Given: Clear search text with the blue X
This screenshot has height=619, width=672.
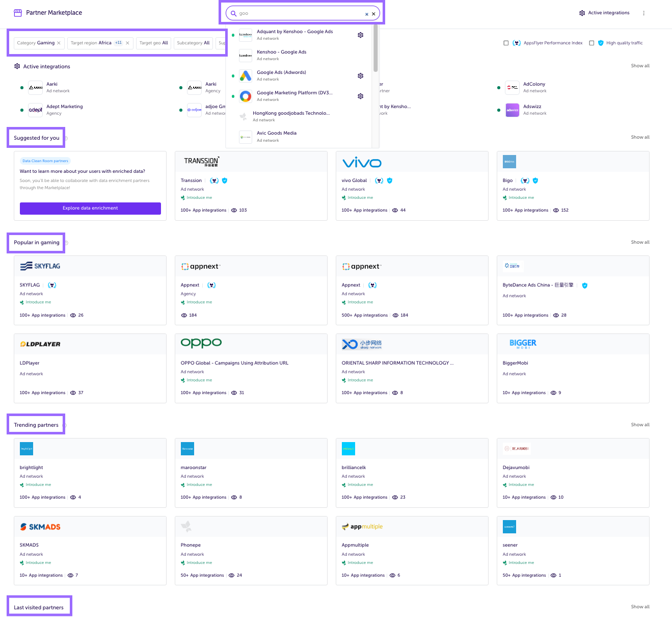Looking at the screenshot, I should pyautogui.click(x=366, y=14).
